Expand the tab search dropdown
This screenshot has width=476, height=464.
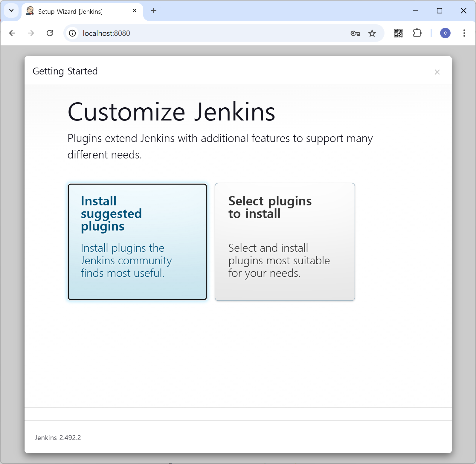(x=11, y=11)
